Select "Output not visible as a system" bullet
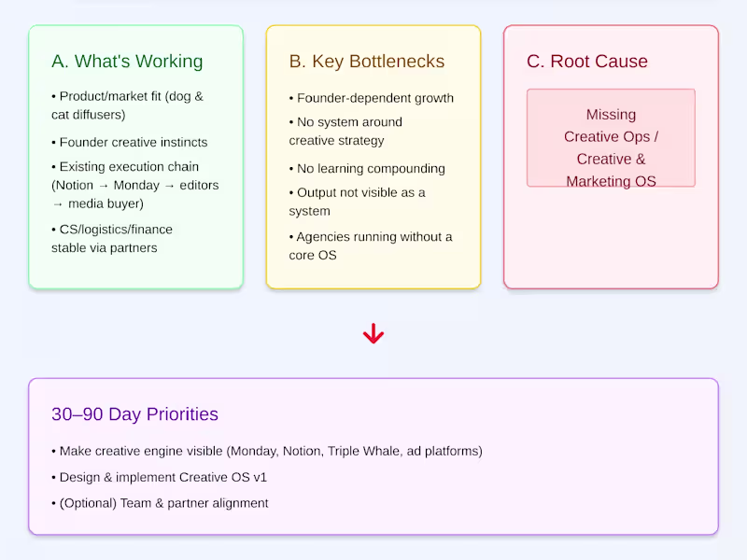This screenshot has height=560, width=747. tap(357, 202)
